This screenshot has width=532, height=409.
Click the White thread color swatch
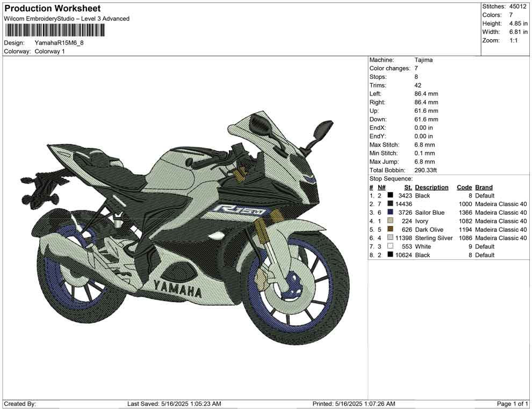click(x=390, y=246)
